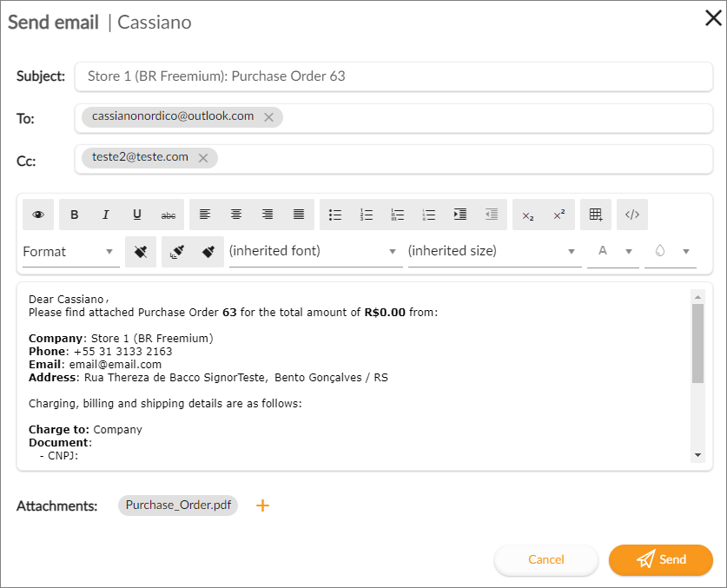
Task: Justify text alignment
Action: tap(299, 215)
